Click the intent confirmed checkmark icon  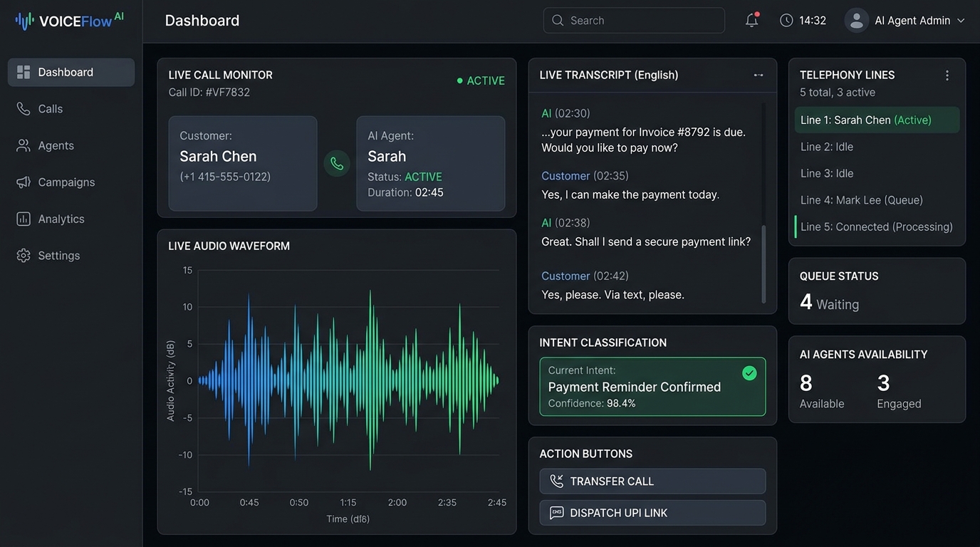[x=749, y=373]
